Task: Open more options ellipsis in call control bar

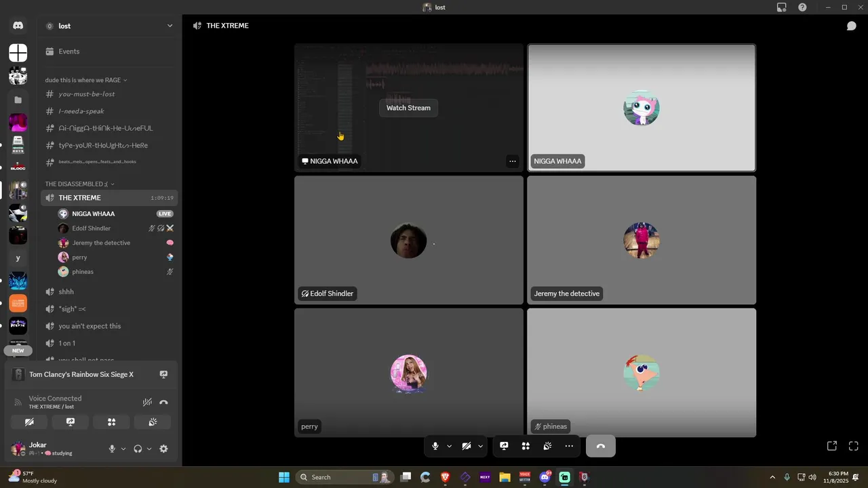Action: tap(569, 446)
